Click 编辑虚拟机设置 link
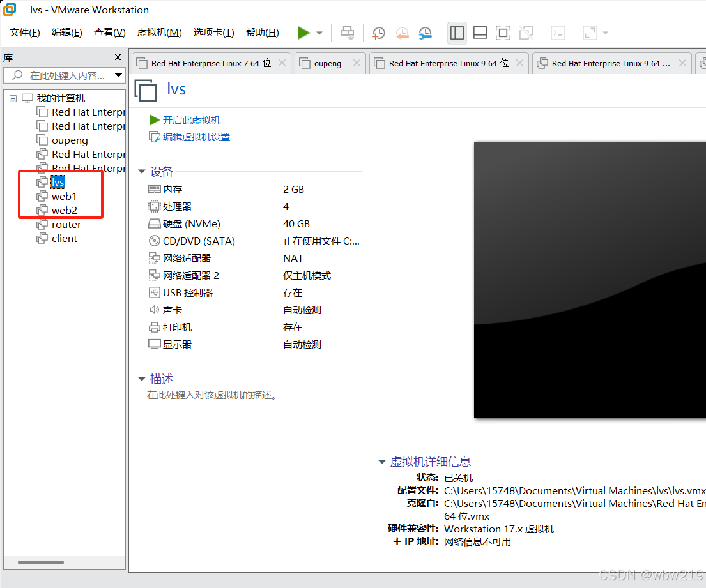This screenshot has height=588, width=706. tap(196, 137)
